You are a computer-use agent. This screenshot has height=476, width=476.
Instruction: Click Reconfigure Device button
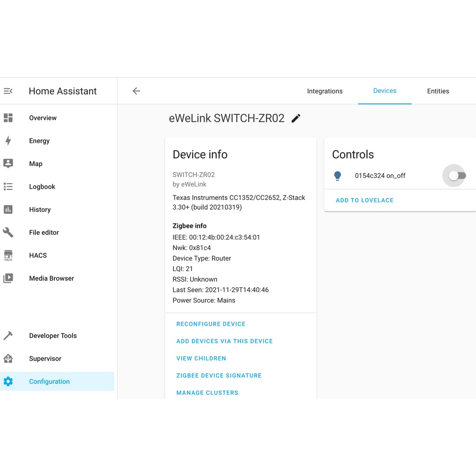(211, 324)
